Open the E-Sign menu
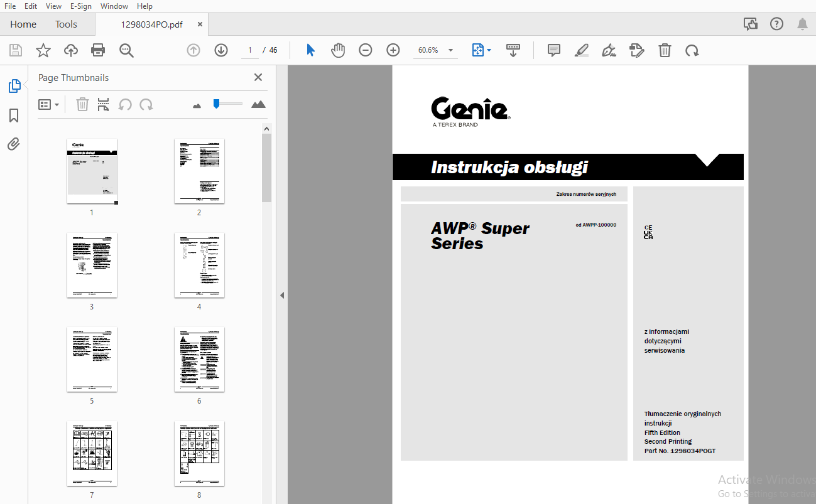The width and height of the screenshot is (816, 504). [x=81, y=6]
